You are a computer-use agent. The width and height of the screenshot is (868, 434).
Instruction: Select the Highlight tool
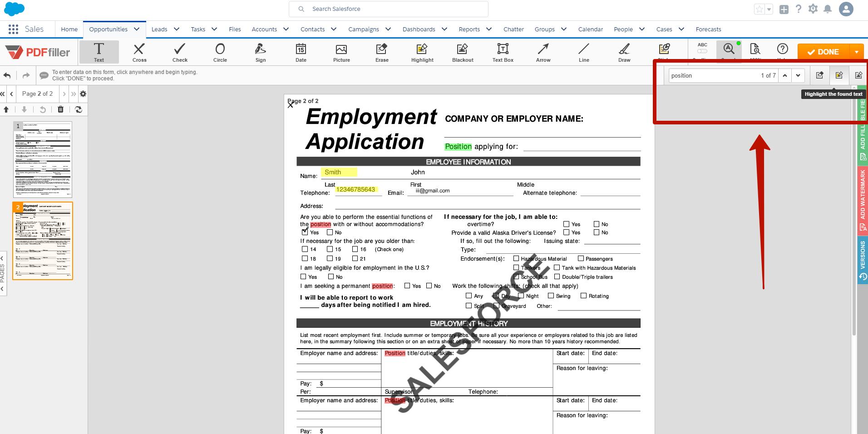point(422,52)
